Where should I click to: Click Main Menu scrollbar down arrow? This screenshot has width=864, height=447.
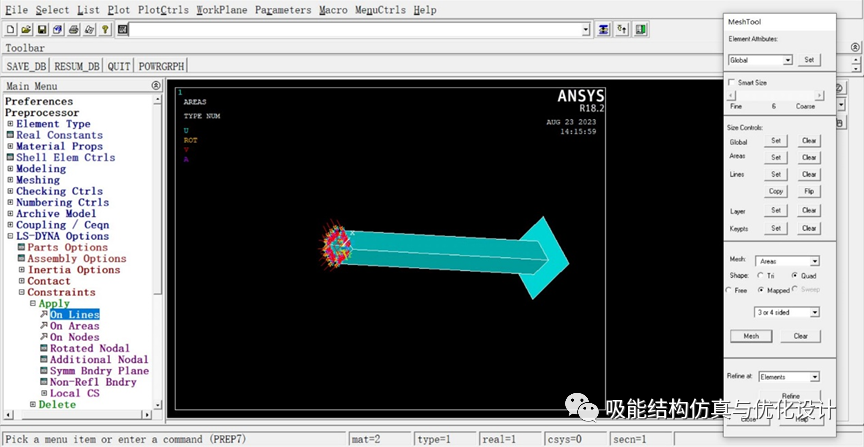[158, 405]
